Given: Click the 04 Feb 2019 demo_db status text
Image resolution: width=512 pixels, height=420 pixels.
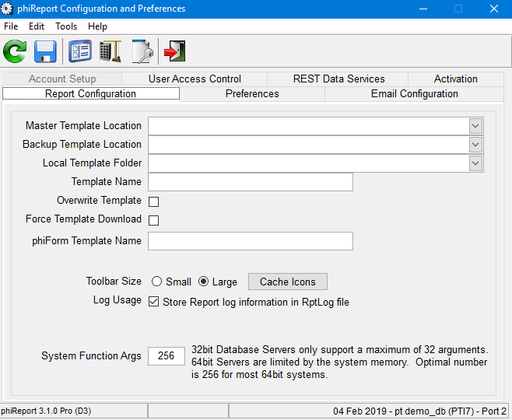Looking at the screenshot, I should pos(419,411).
